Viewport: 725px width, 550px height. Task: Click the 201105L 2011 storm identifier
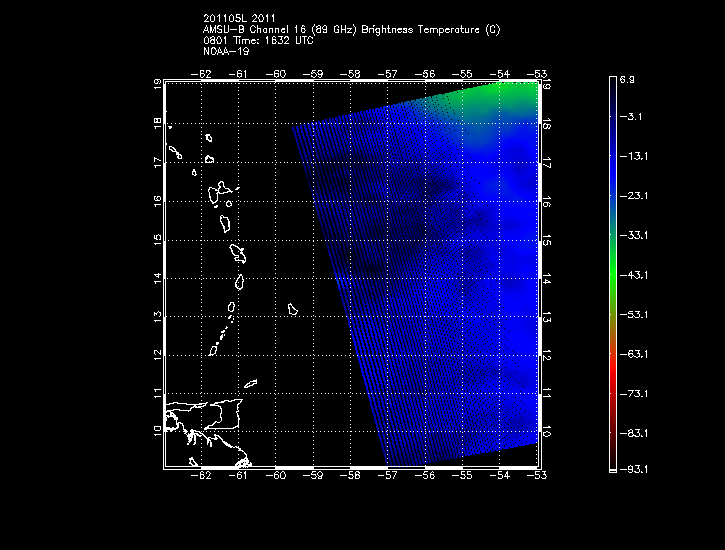[240, 19]
